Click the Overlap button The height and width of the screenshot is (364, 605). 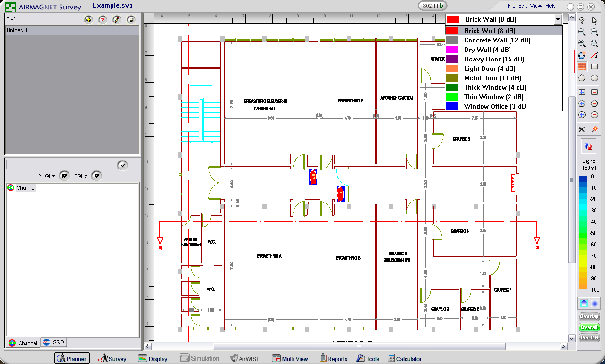click(589, 316)
